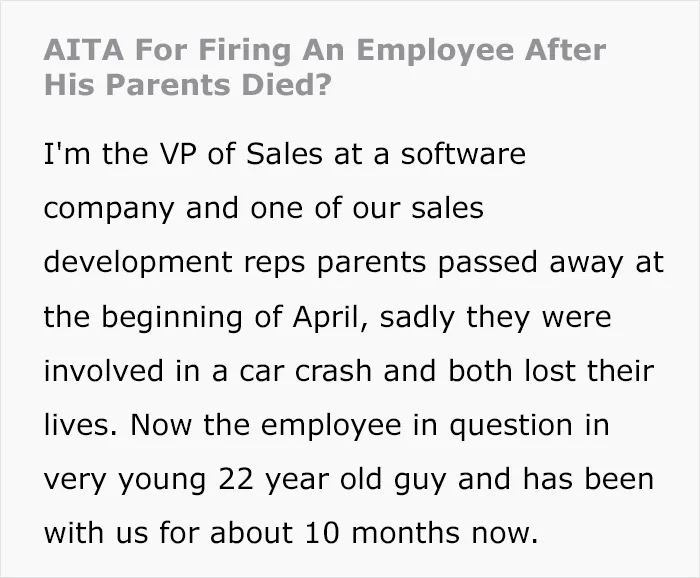Select the word "involved" in the paragraph
The width and height of the screenshot is (700, 578).
[x=104, y=371]
